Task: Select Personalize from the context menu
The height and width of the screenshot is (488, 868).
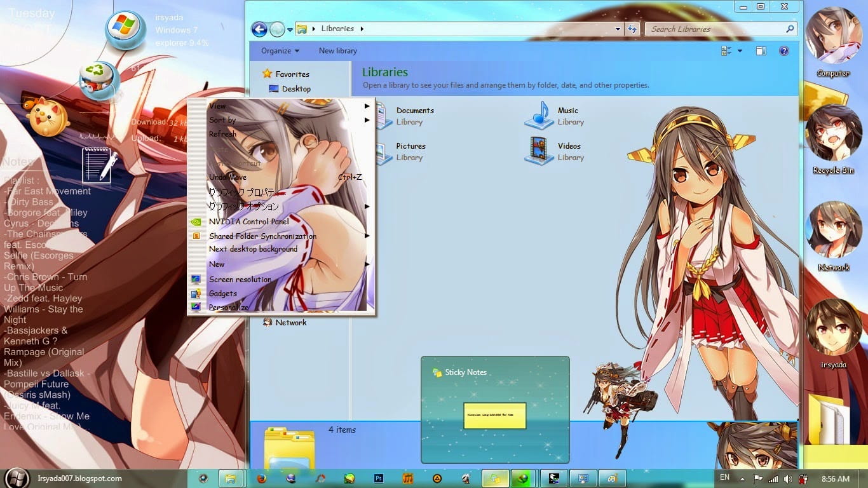Action: 227,307
